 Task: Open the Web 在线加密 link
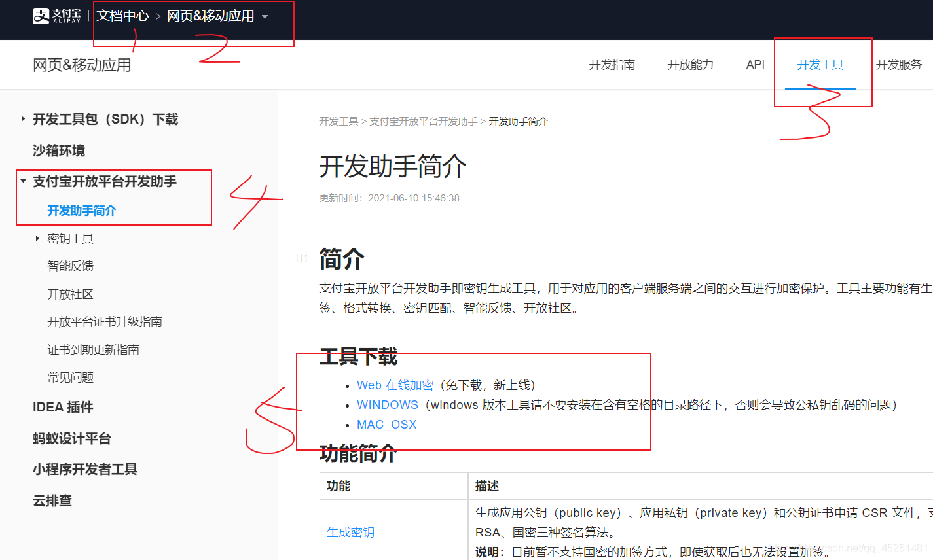395,385
